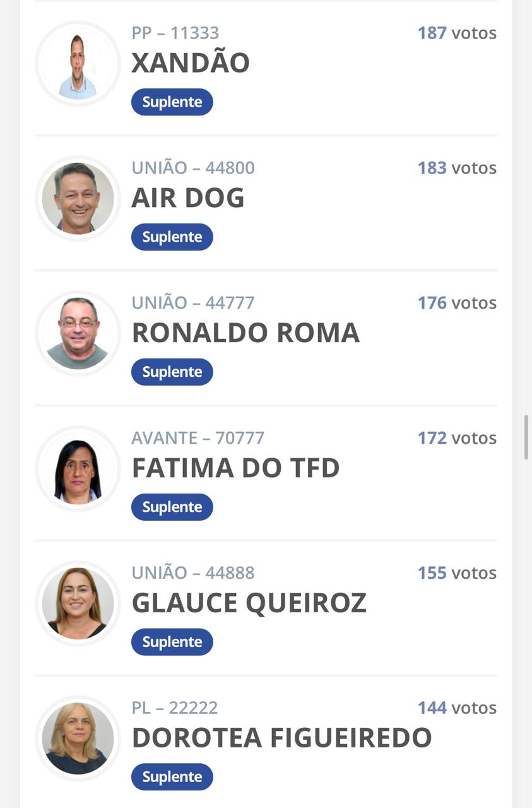This screenshot has height=808, width=532.
Task: Click Suplente badge below RONALDO ROMA
Action: pos(172,372)
